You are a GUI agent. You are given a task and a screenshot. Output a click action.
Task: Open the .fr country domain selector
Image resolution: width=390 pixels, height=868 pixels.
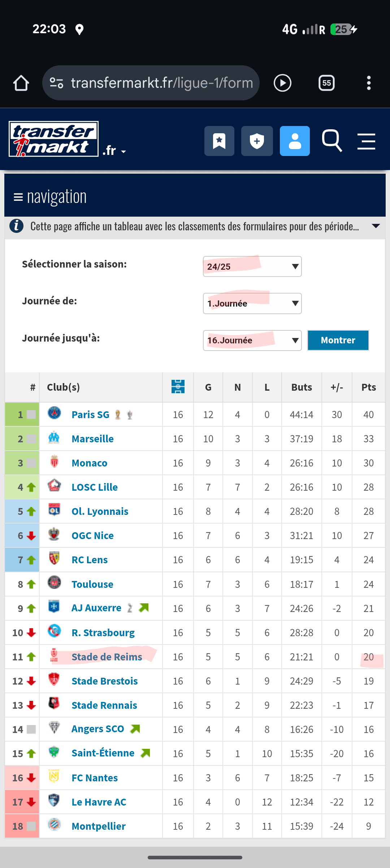pyautogui.click(x=114, y=151)
